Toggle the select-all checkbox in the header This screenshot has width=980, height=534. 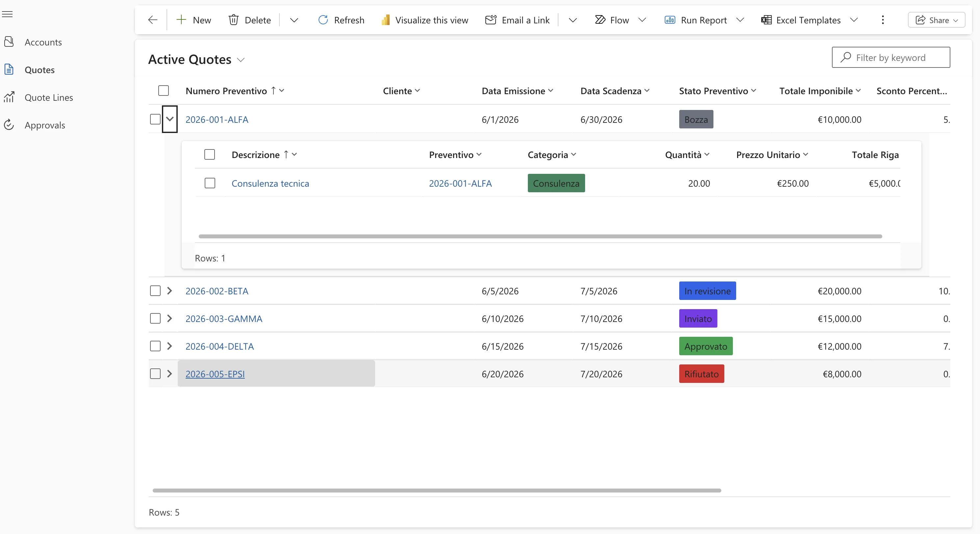[x=164, y=91]
